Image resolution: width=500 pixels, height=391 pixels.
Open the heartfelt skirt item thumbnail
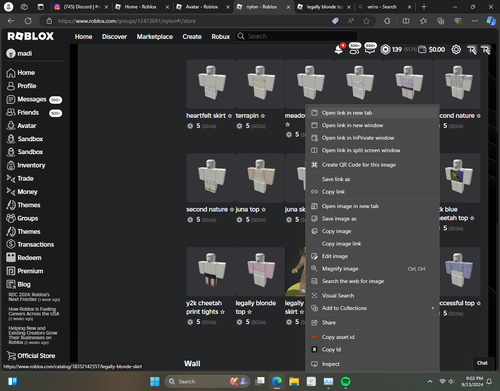[x=211, y=84]
